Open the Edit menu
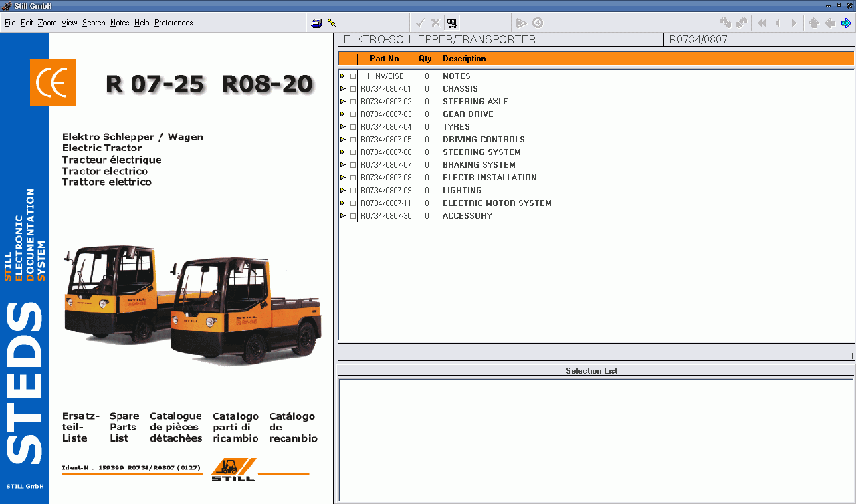Image resolution: width=856 pixels, height=504 pixels. tap(27, 23)
